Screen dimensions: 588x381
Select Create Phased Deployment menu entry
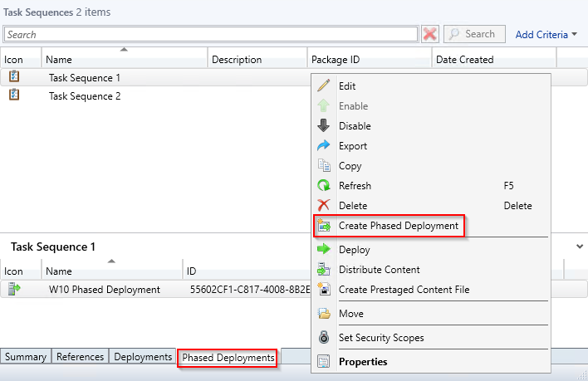tap(398, 226)
